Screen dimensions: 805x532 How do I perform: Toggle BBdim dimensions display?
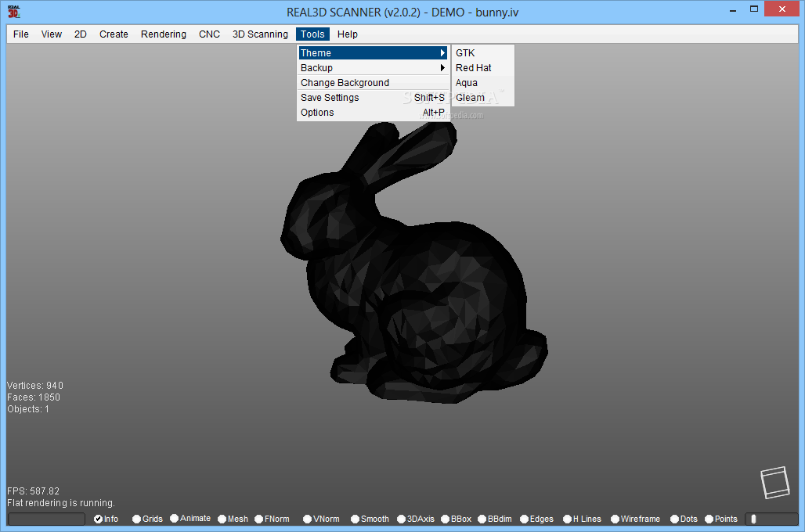pyautogui.click(x=495, y=519)
